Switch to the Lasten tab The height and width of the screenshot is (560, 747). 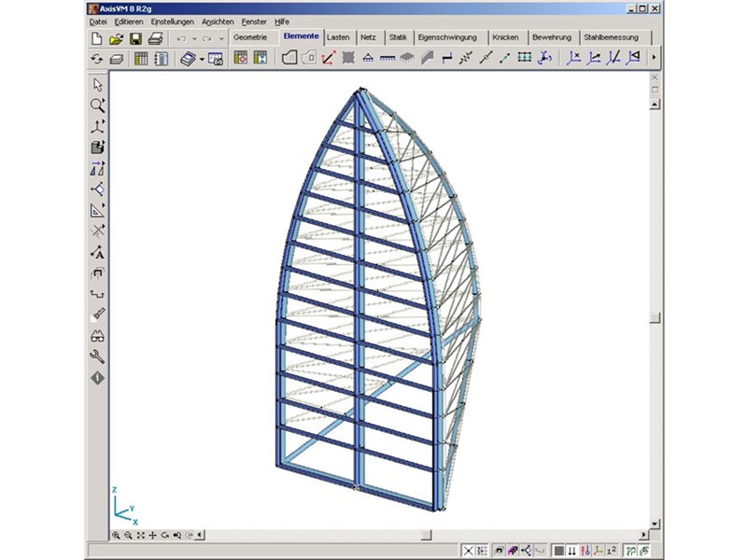click(338, 37)
